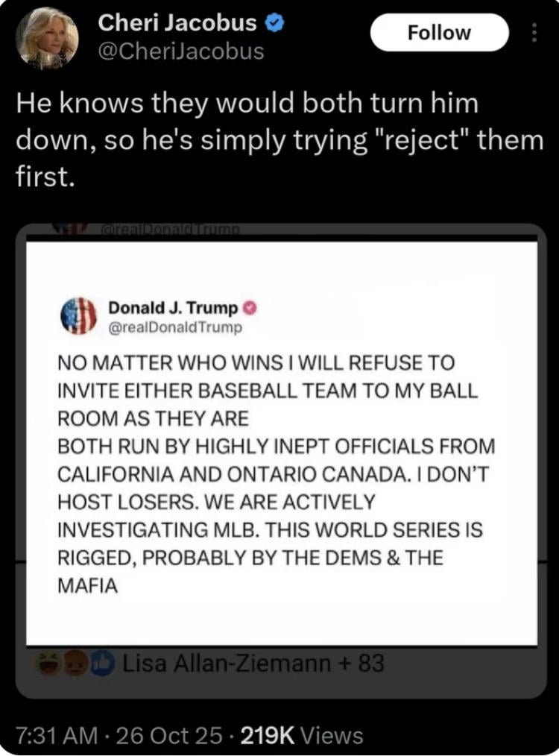Click the 7:31 AM timestamp

pos(55,736)
